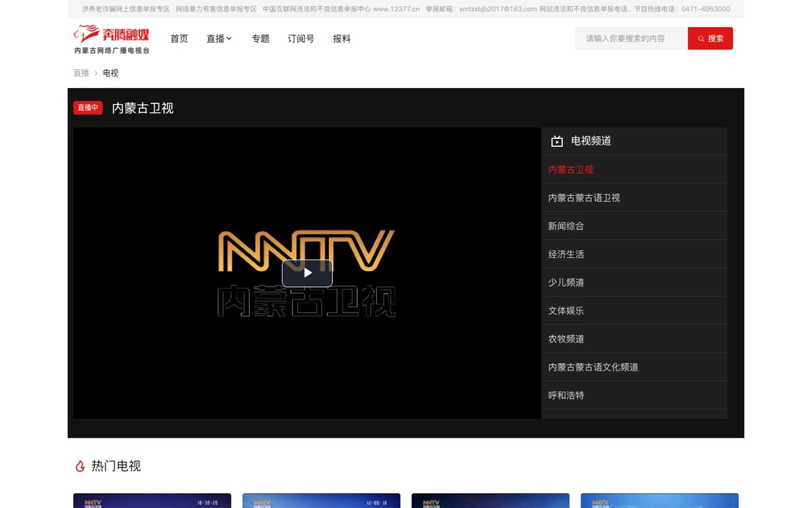
Task: Switch to the 新闻综合 channel
Action: click(x=634, y=226)
